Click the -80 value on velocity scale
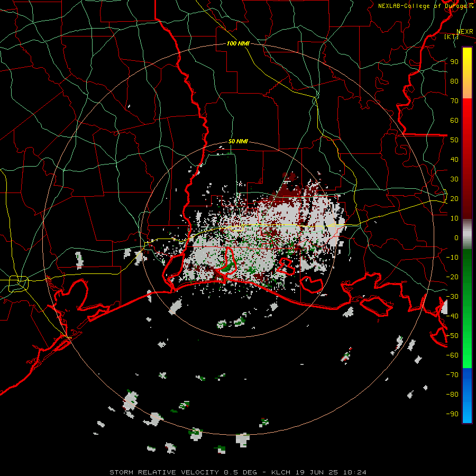 click(452, 395)
